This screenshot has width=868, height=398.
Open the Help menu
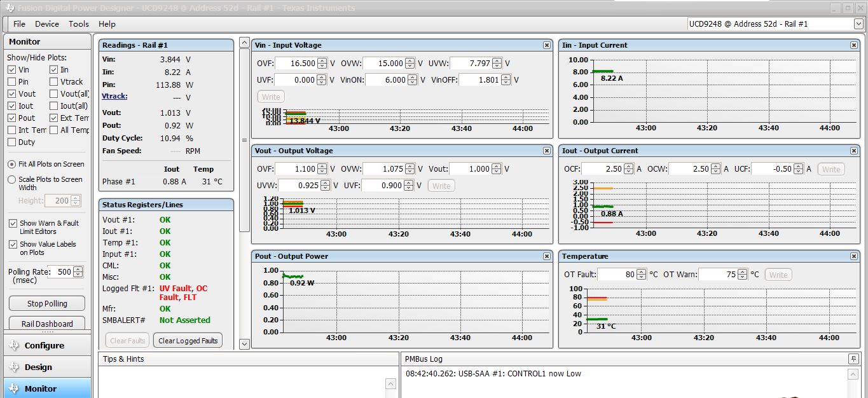(x=107, y=24)
